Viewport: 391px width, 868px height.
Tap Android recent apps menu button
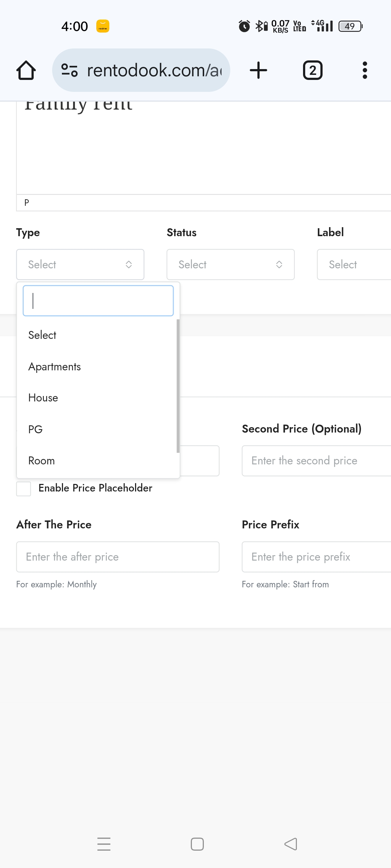[104, 844]
